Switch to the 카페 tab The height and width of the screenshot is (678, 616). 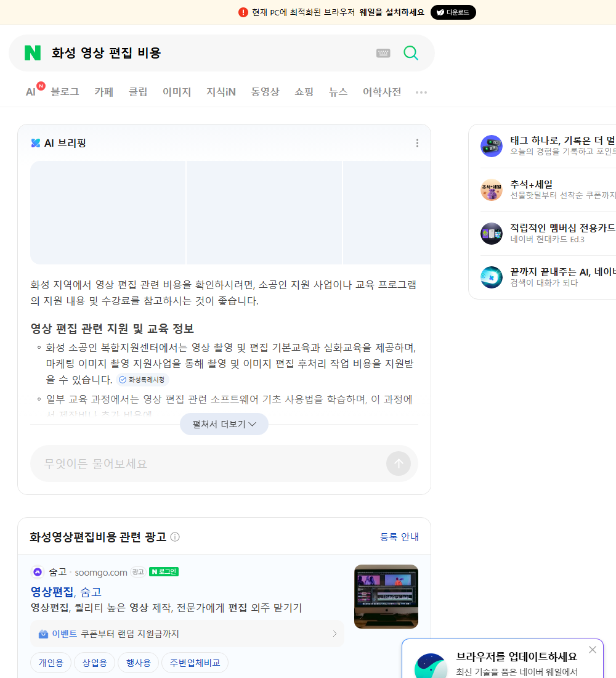103,92
